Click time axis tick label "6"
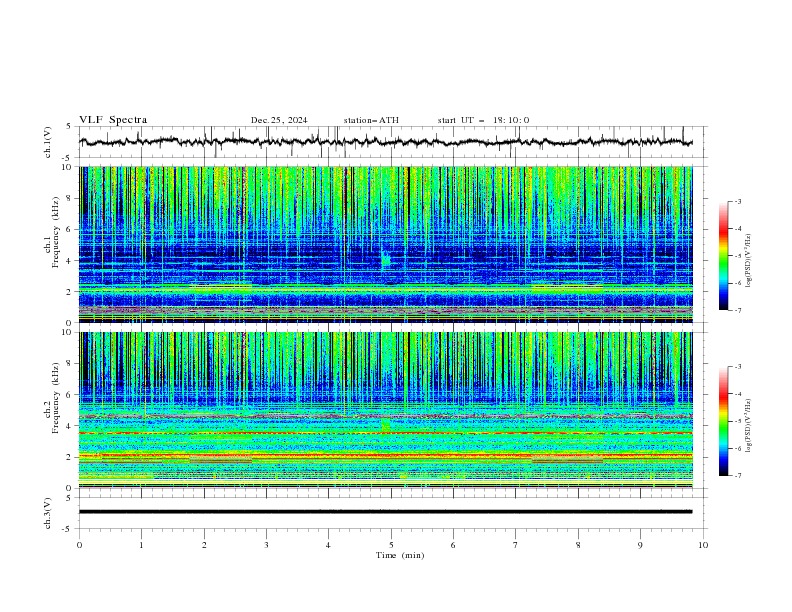The height and width of the screenshot is (612, 792). coord(453,545)
